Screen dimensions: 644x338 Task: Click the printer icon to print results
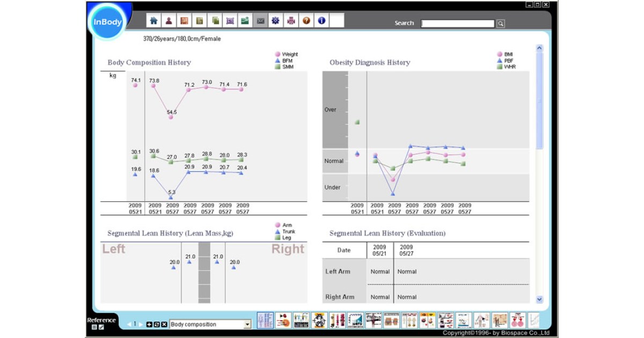coord(290,21)
